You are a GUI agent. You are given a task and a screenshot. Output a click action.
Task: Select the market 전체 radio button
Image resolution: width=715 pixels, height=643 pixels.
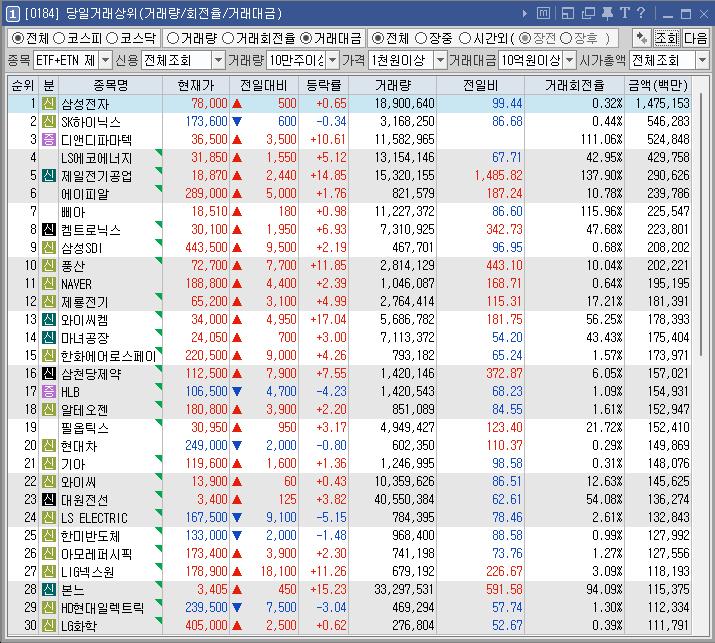click(17, 38)
